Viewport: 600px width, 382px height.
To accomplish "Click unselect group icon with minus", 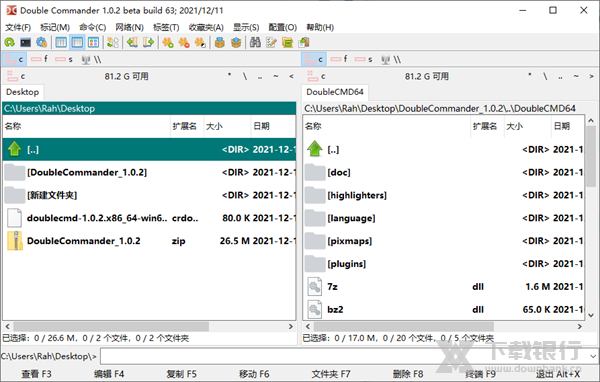I will tap(184, 42).
